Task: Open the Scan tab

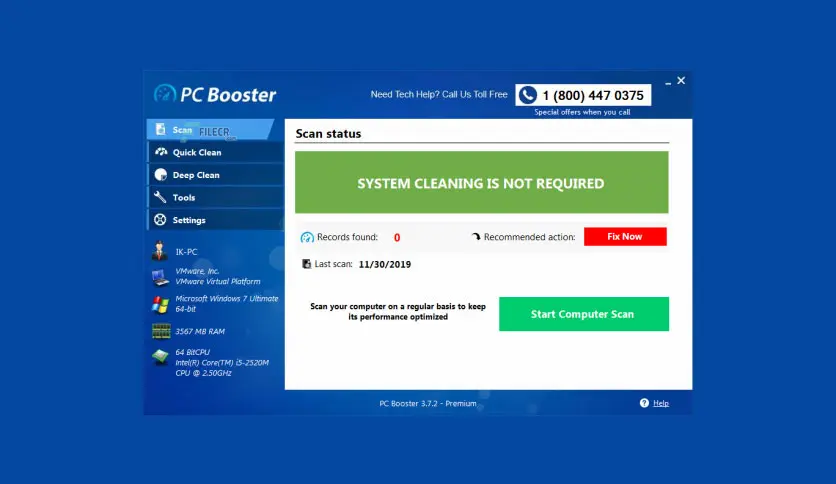Action: 210,130
